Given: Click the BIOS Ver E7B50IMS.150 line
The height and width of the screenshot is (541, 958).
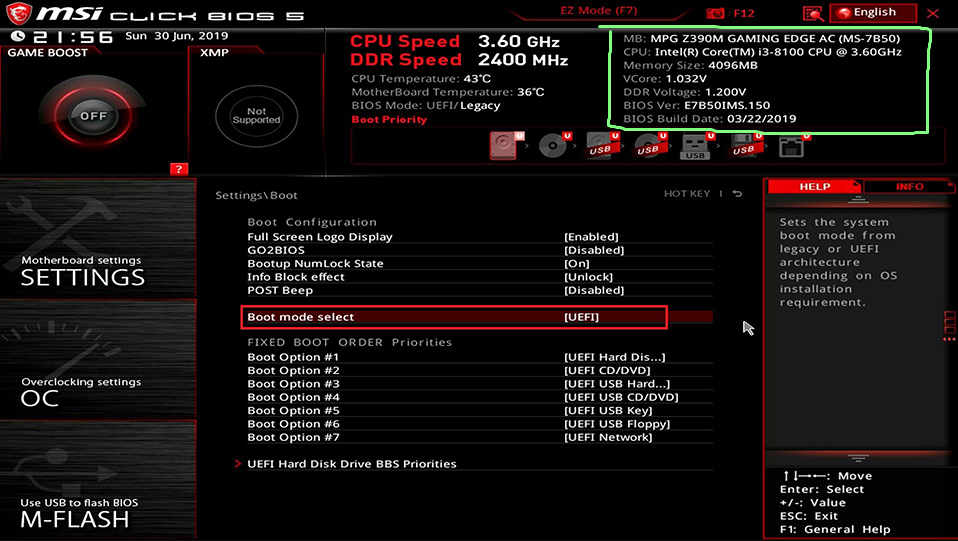Looking at the screenshot, I should pos(697,106).
